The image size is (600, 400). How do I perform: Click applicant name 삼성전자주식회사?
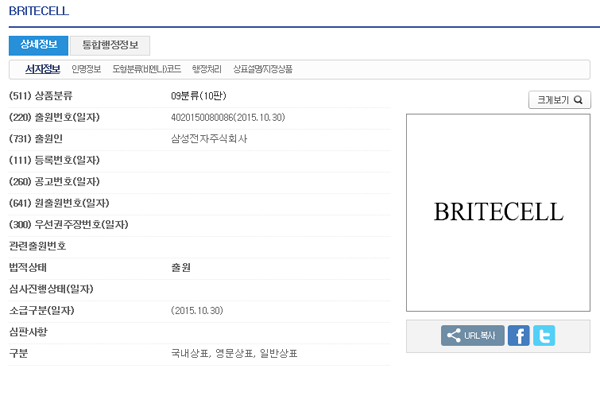pyautogui.click(x=209, y=139)
